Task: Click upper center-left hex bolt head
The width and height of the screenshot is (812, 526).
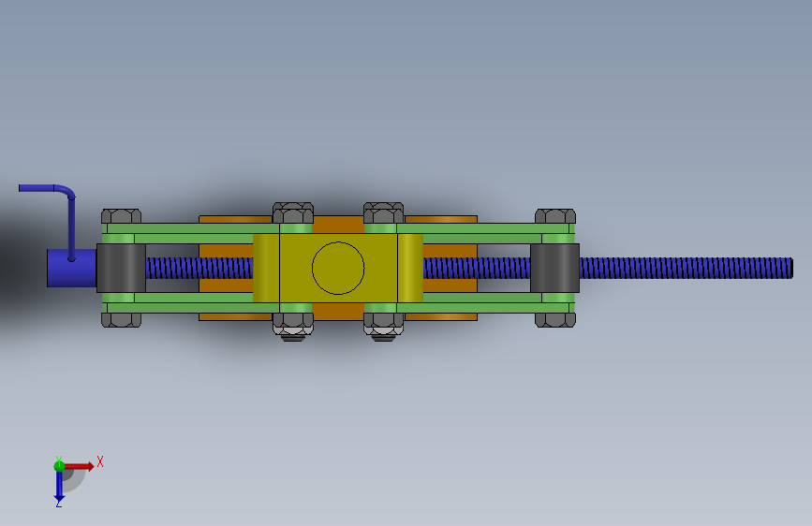Action: pos(293,212)
